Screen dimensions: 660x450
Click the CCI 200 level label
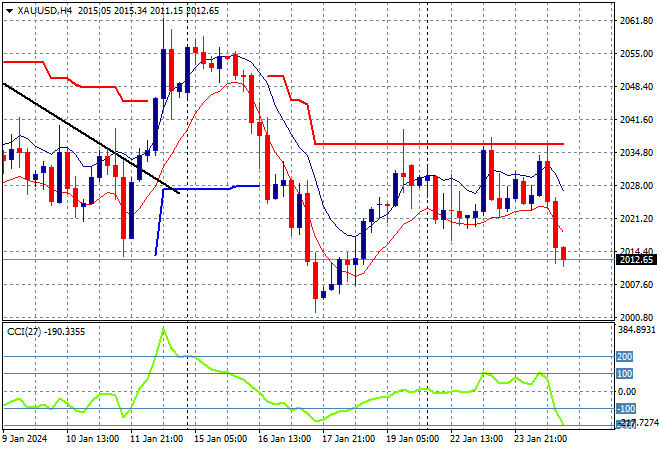(626, 356)
